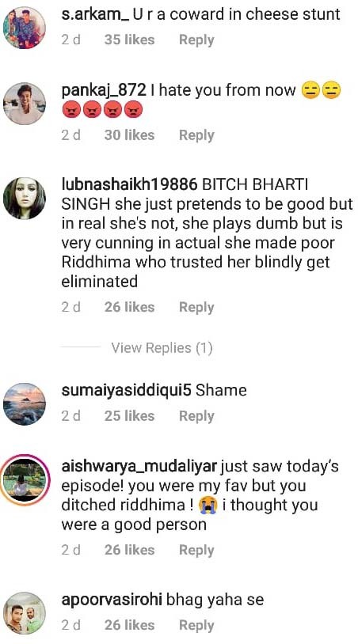Open s.arkam_ profile picture

[x=25, y=28]
